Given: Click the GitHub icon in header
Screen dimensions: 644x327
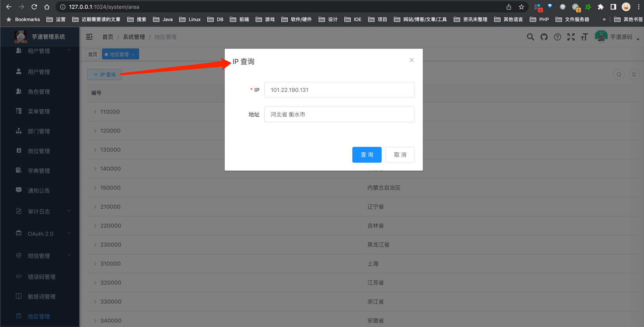Looking at the screenshot, I should pos(544,37).
